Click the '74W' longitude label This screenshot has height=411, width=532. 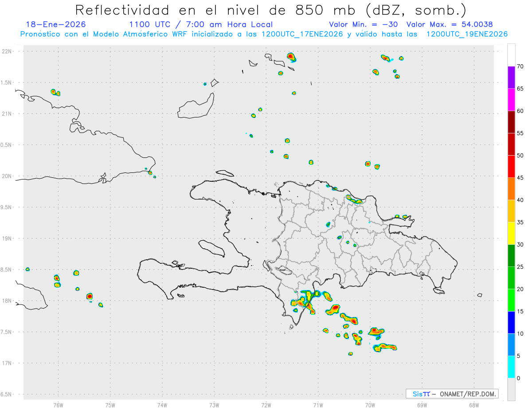(x=162, y=405)
